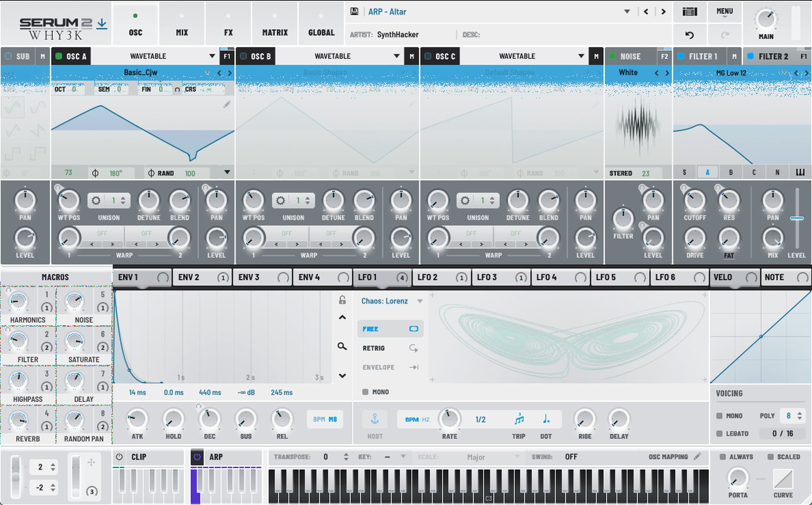The height and width of the screenshot is (505, 812).
Task: Select previous noise sample arrow
Action: [657, 72]
